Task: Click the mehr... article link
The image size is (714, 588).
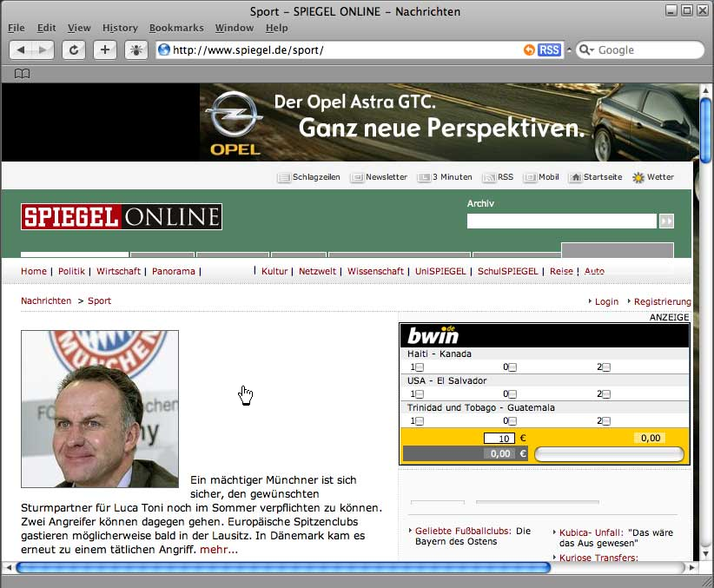Action: point(219,550)
